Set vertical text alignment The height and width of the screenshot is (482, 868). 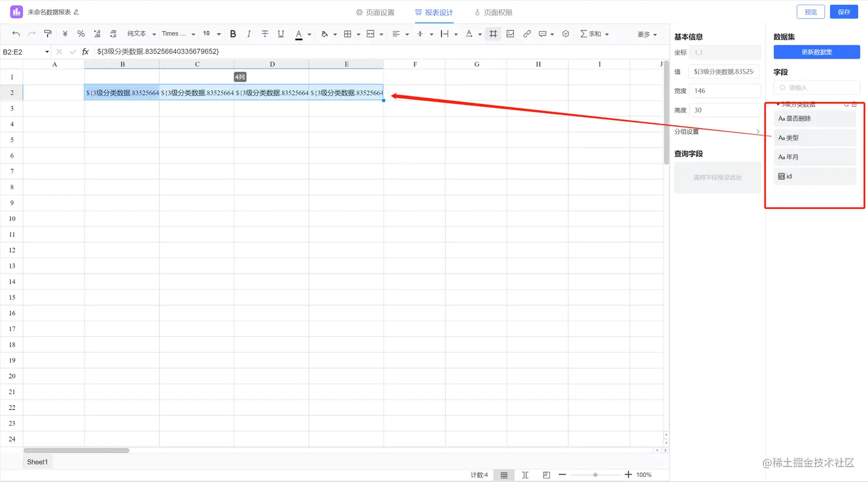click(x=420, y=34)
